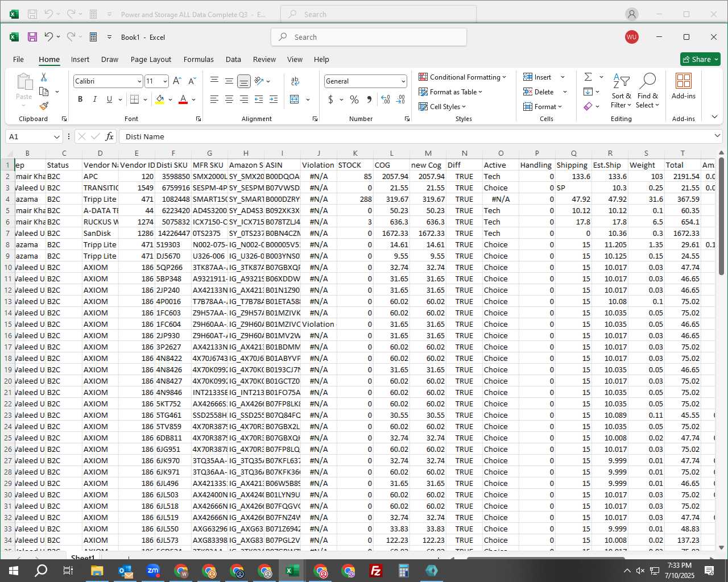Screen dimensions: 728x582
Task: Toggle Middle Align alignment
Action: coord(229,81)
